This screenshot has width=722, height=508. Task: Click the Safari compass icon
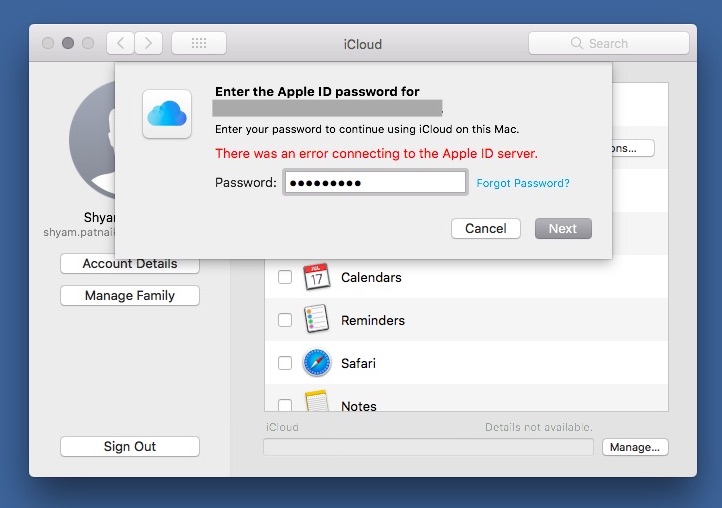pyautogui.click(x=316, y=362)
